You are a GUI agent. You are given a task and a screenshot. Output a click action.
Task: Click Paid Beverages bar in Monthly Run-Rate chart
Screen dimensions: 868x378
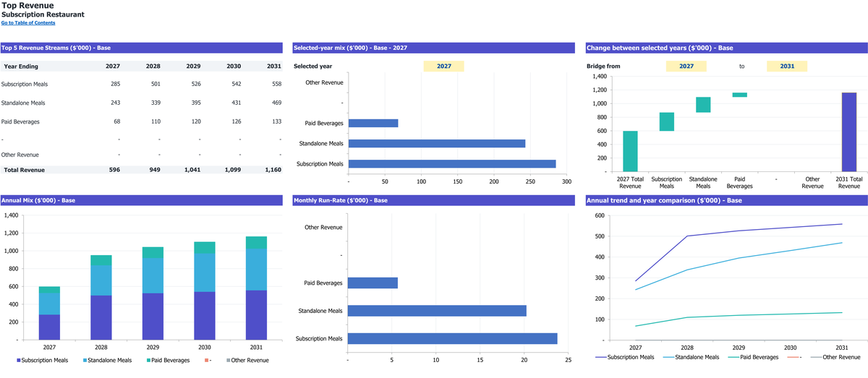[x=373, y=283]
